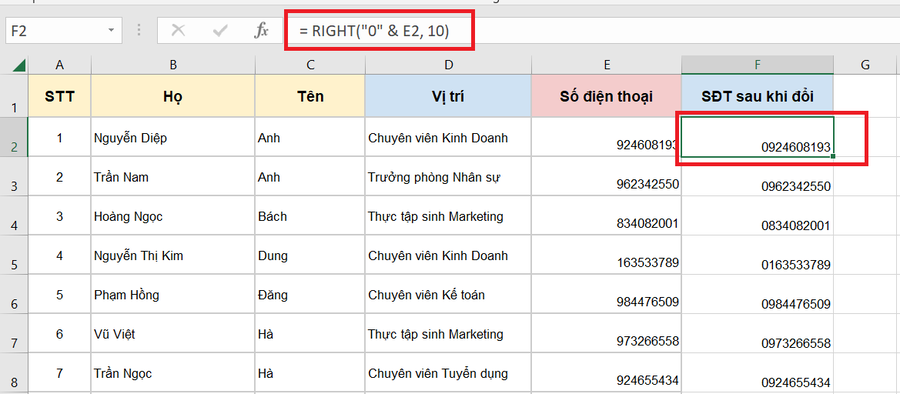Select cell with Nguyễn Diệp
Screen dimensions: 900x394
(173, 137)
